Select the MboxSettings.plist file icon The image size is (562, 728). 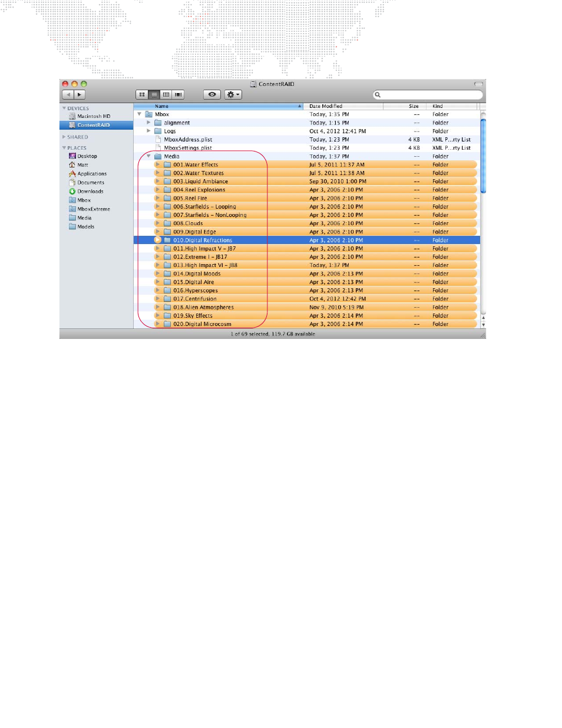point(158,148)
